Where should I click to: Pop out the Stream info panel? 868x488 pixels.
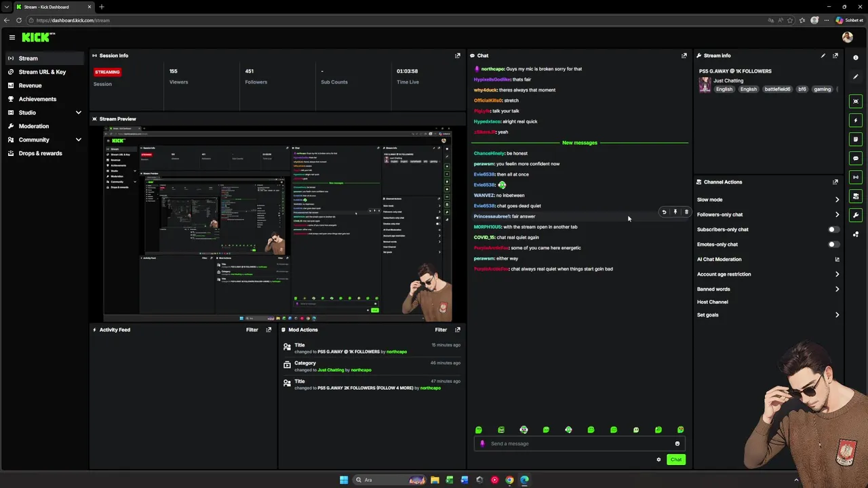tap(835, 56)
